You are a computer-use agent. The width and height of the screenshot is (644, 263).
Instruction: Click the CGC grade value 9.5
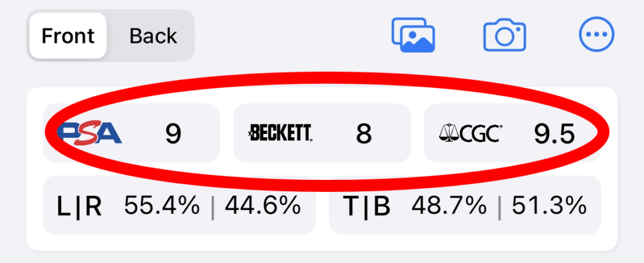pyautogui.click(x=553, y=133)
